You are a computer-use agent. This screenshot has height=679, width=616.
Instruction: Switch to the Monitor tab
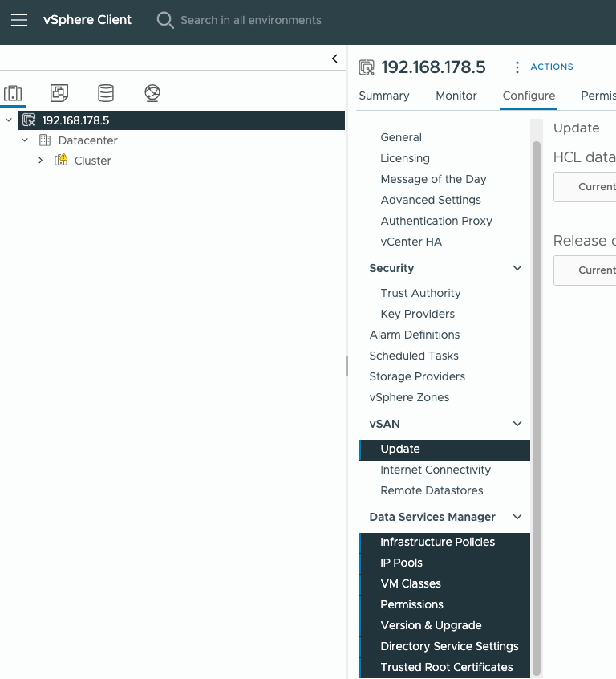pos(456,96)
